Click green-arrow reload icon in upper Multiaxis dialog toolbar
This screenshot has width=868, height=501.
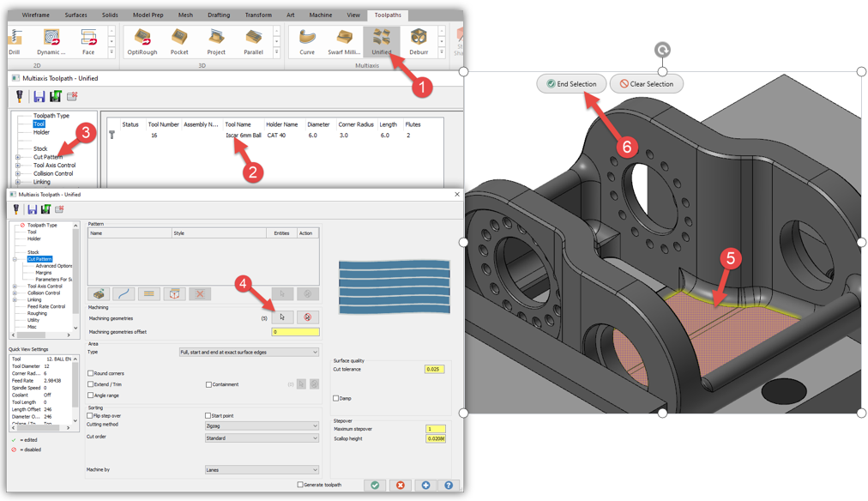tap(56, 96)
